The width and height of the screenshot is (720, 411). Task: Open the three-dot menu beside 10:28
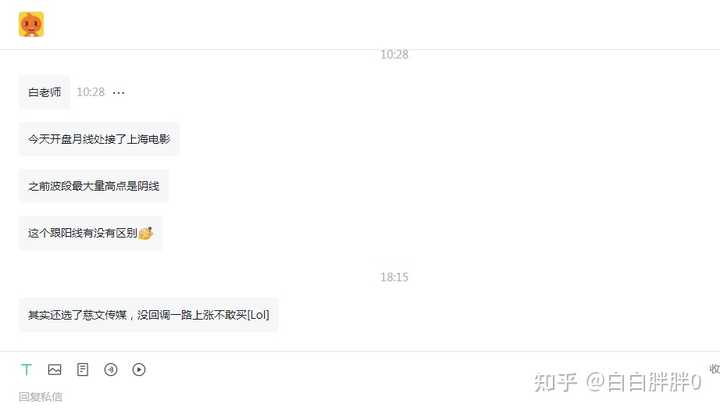point(118,93)
